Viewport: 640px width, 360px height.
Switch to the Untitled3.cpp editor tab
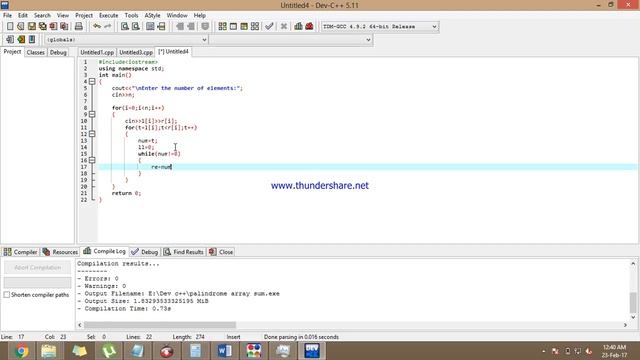[x=136, y=52]
